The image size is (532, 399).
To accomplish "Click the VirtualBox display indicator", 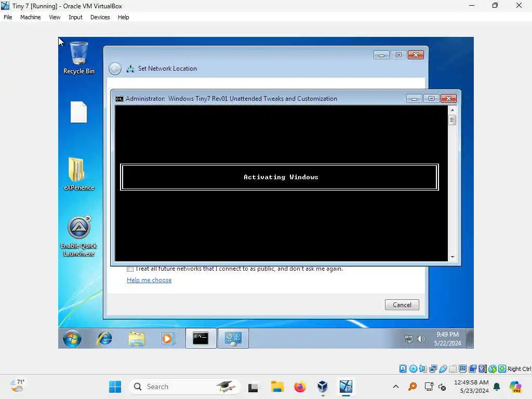I will 462,369.
